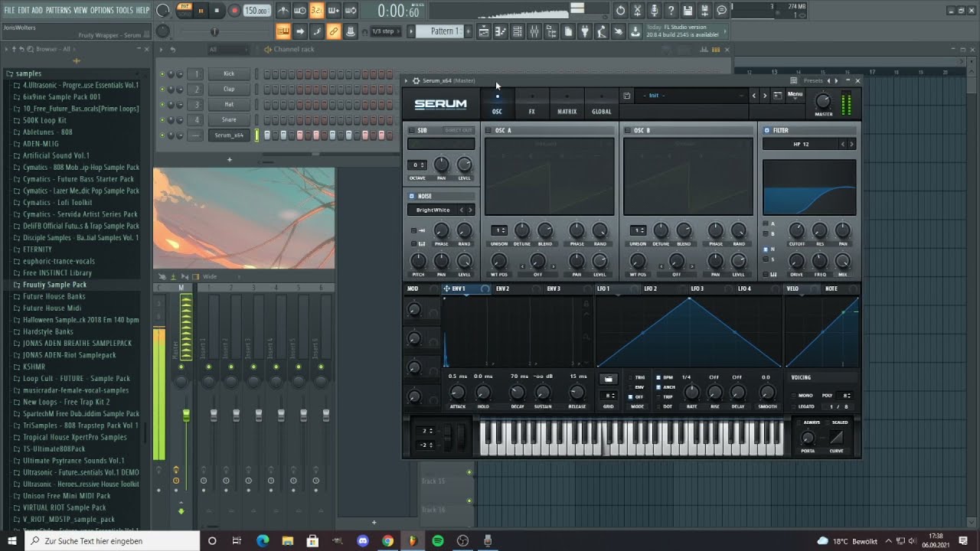Route oscillator A to filter checkbox
Image resolution: width=980 pixels, height=551 pixels.
(765, 223)
